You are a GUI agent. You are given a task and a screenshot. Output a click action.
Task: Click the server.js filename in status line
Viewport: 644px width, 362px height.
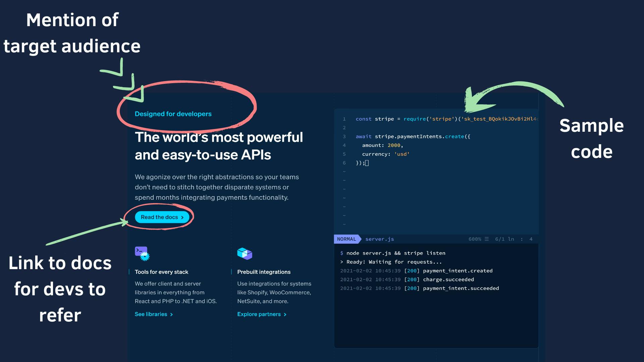[x=380, y=239]
